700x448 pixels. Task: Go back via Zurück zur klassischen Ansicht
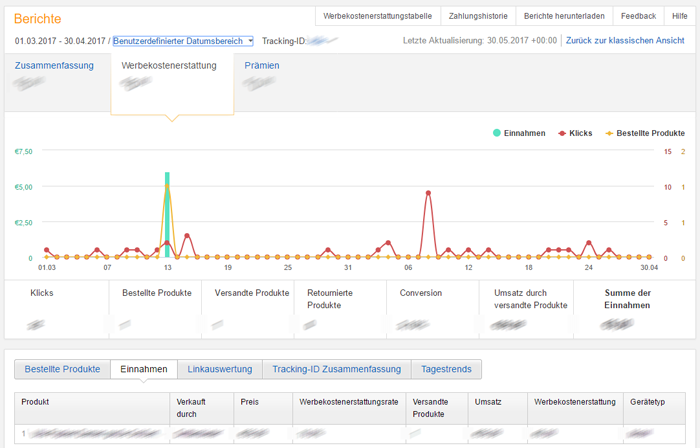click(625, 41)
